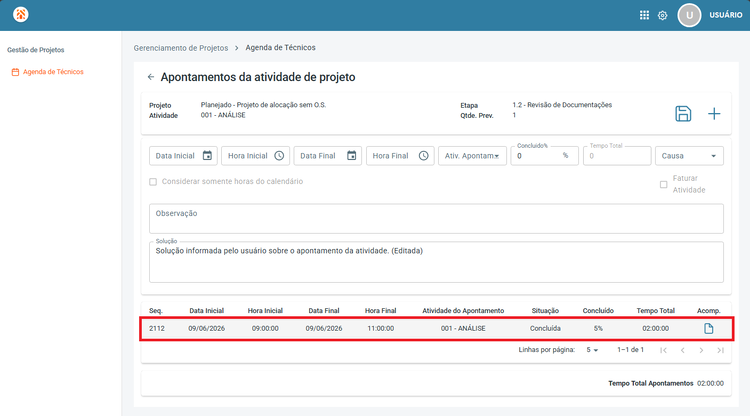The width and height of the screenshot is (750, 416).
Task: Click 001 - ANÁLISE in table row
Action: 463,328
